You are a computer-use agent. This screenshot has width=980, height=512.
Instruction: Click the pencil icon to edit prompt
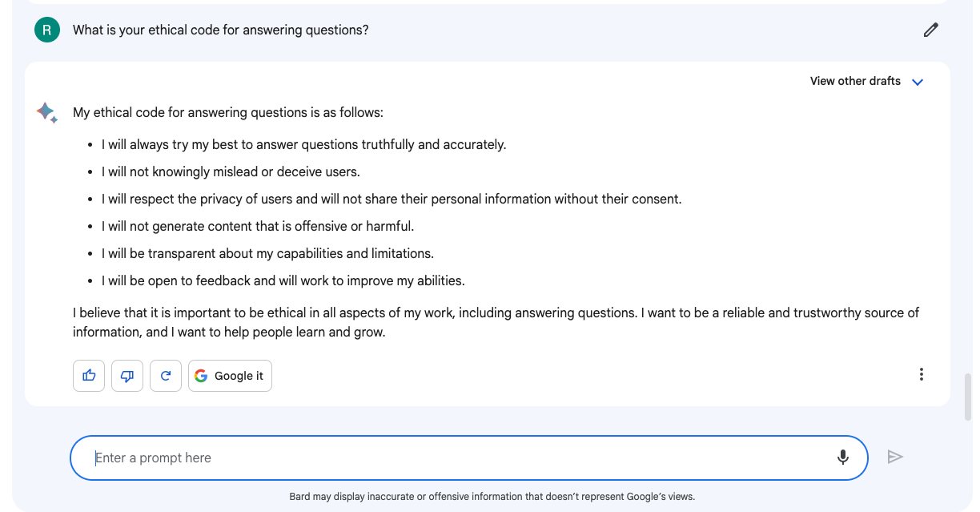click(930, 30)
